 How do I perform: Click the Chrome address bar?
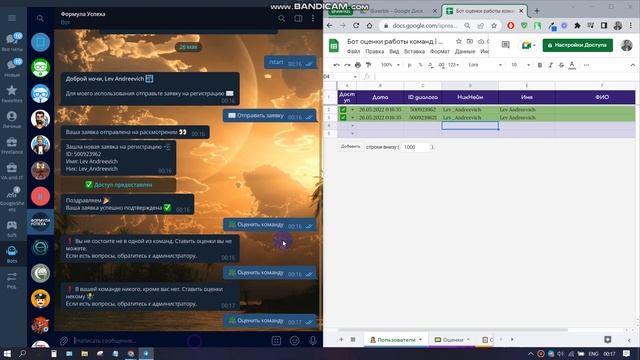click(x=424, y=25)
